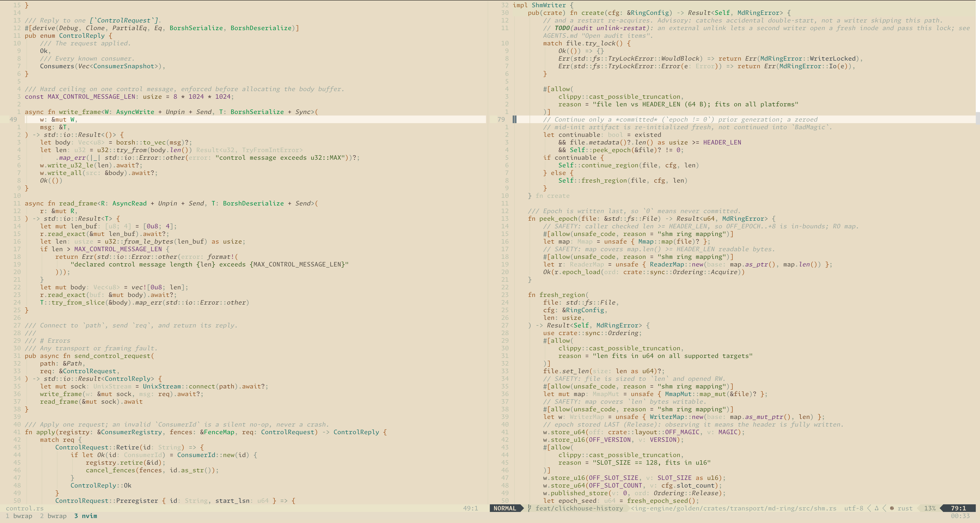This screenshot has width=980, height=523.
Task: Click the 79:1 cursor position indicator
Action: click(958, 508)
